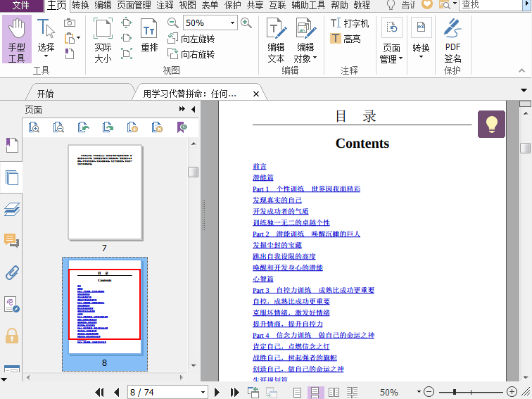
Task: Enable facing pages view mode
Action: coord(334,393)
